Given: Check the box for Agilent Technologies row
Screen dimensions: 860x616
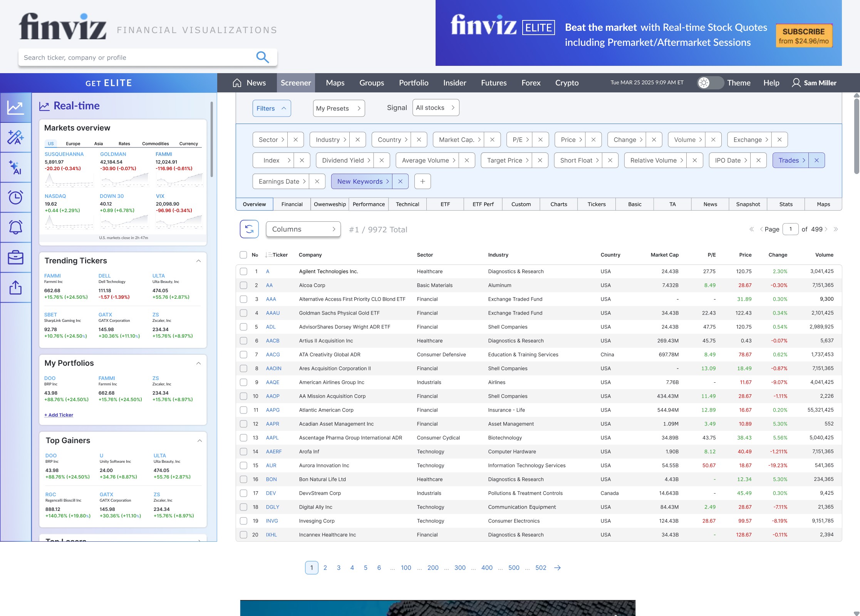Looking at the screenshot, I should coord(243,271).
